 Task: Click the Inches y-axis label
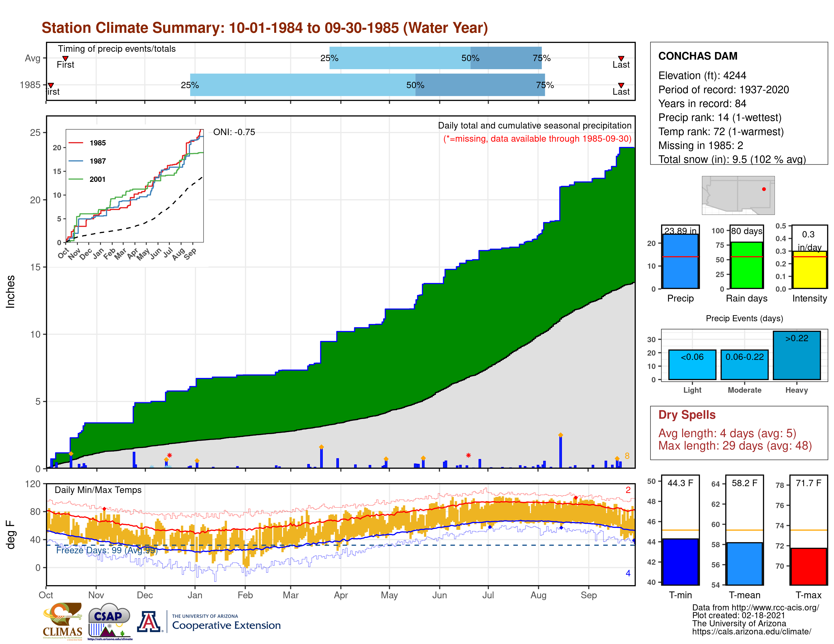pyautogui.click(x=10, y=292)
